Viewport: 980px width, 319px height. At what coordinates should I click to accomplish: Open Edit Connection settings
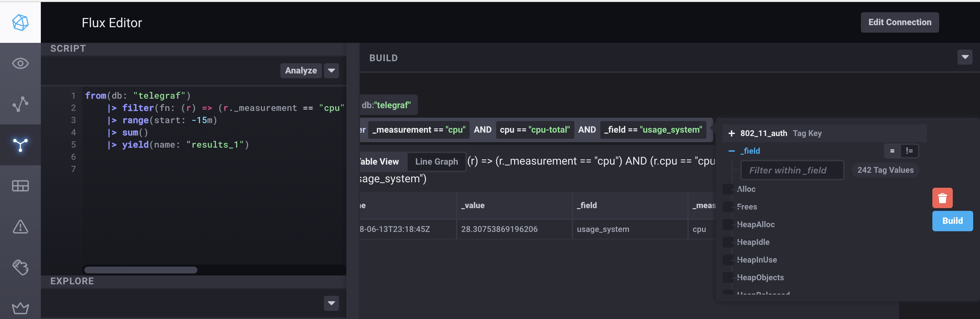click(x=900, y=22)
